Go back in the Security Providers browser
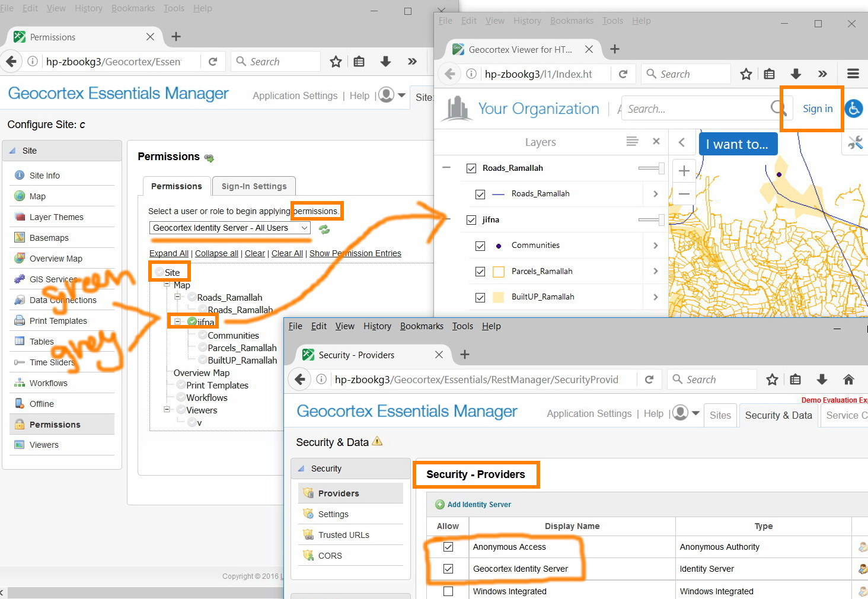The image size is (868, 599). [300, 380]
